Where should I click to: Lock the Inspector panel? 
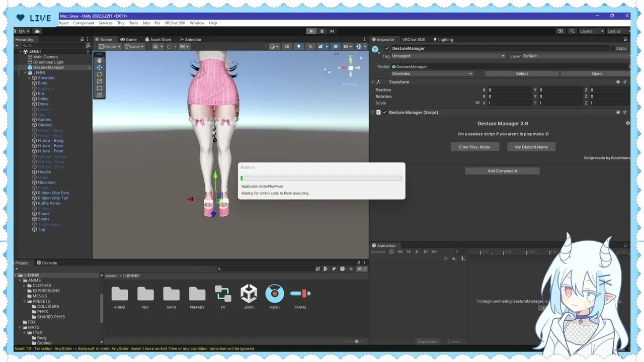[625, 39]
